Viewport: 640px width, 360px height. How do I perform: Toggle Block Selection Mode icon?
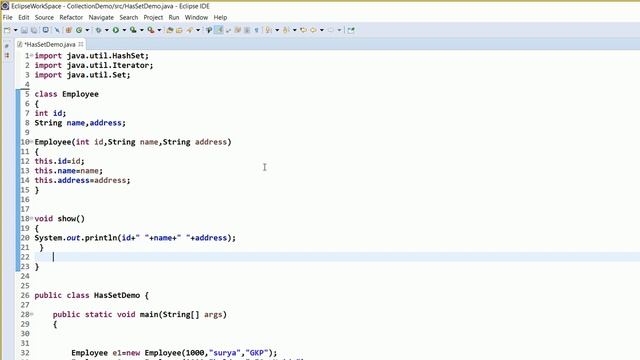coord(238,30)
